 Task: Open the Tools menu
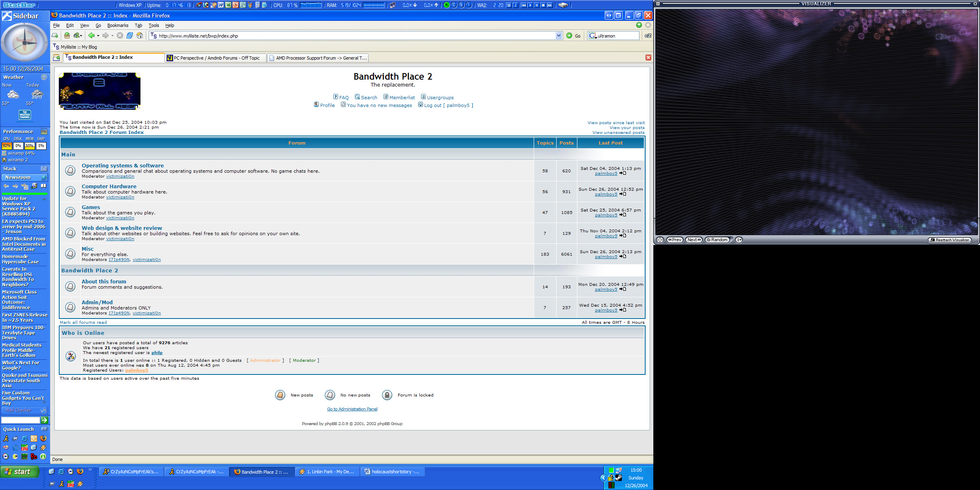pyautogui.click(x=154, y=25)
